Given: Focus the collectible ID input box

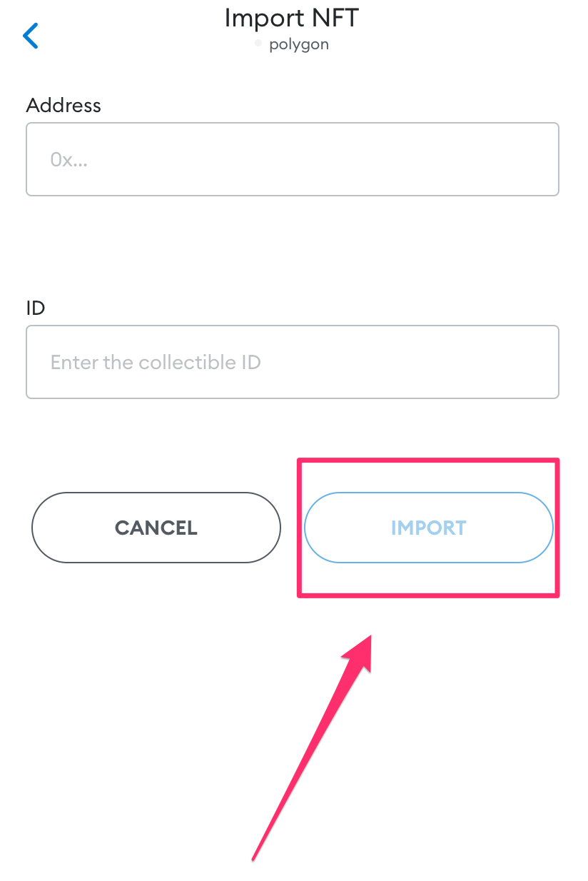Looking at the screenshot, I should pyautogui.click(x=293, y=362).
